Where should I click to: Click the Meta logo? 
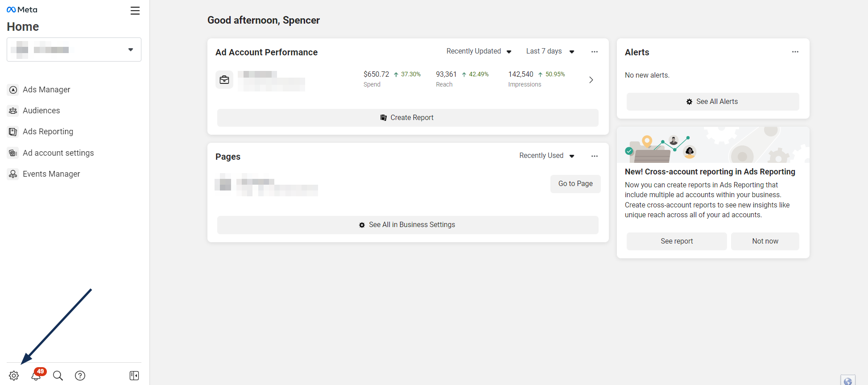coord(22,10)
